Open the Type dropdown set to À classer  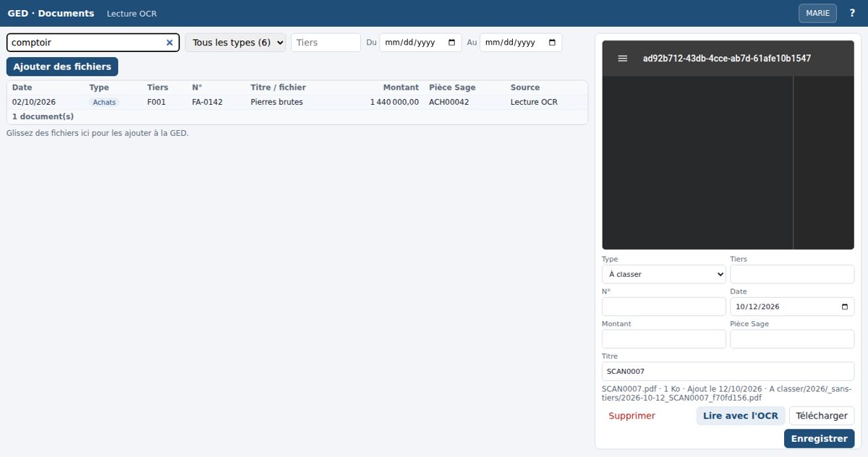(664, 275)
